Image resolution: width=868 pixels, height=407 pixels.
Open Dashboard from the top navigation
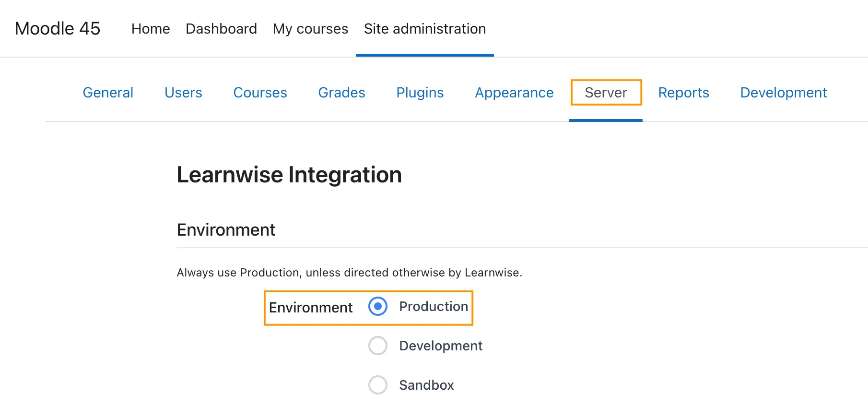click(x=221, y=29)
